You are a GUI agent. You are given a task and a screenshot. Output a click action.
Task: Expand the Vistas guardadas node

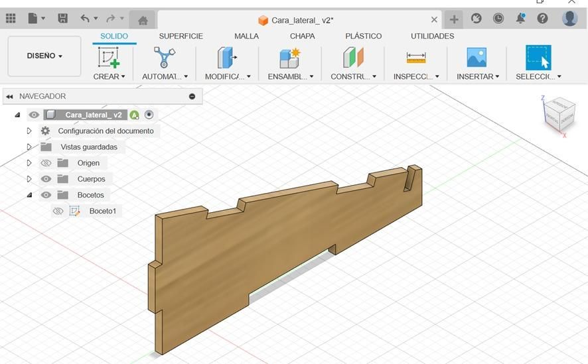(29, 147)
